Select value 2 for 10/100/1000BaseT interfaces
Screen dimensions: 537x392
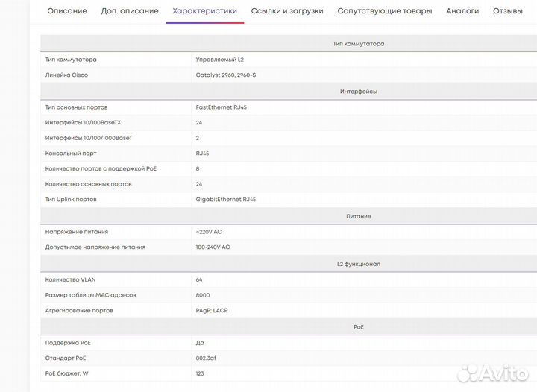click(197, 138)
